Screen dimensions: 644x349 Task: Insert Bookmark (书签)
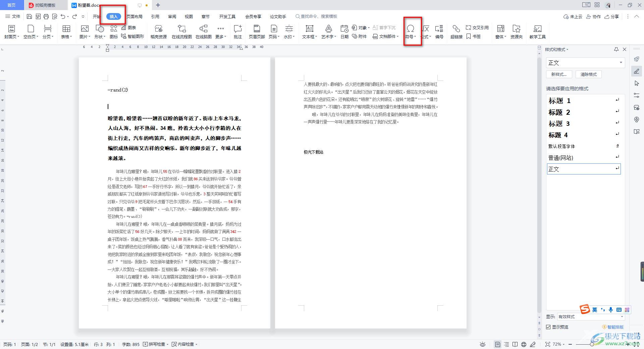coord(474,36)
